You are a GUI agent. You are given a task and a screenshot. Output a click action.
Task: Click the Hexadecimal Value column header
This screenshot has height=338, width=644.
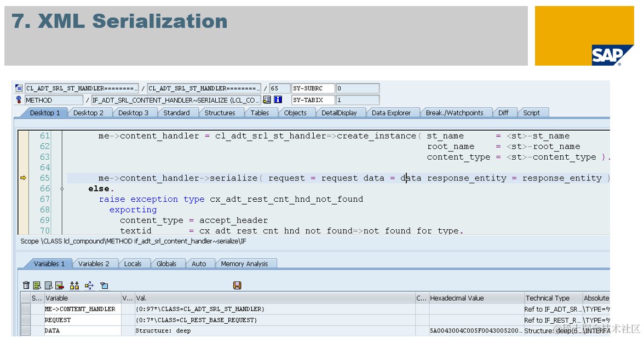476,298
